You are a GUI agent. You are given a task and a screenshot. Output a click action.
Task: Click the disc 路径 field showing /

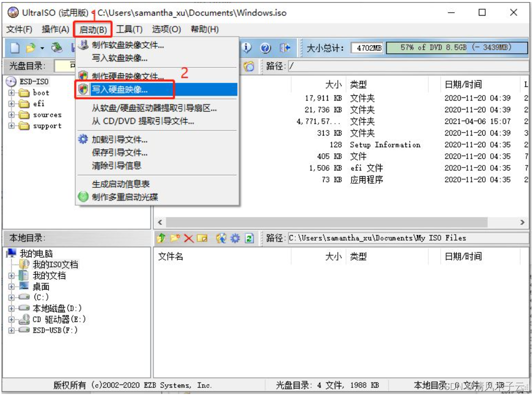click(x=409, y=66)
